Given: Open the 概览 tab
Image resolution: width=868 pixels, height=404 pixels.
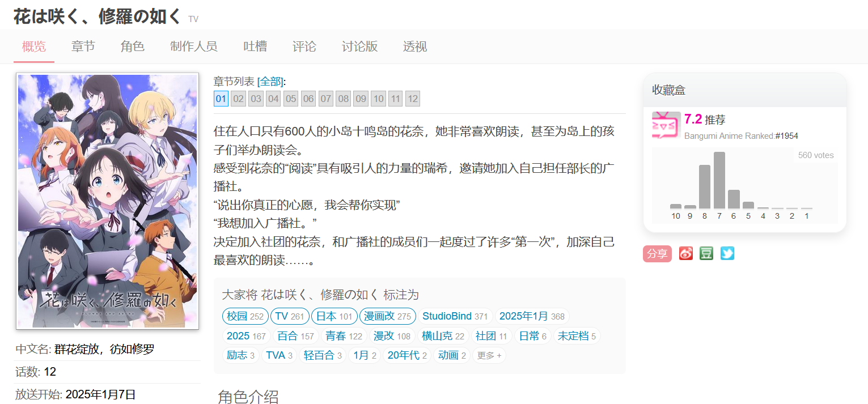Looking at the screenshot, I should 34,46.
